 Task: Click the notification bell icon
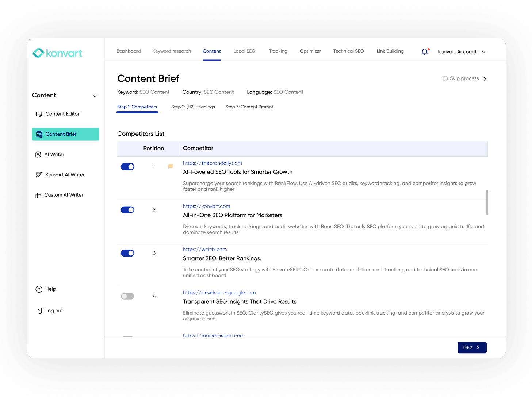424,51
